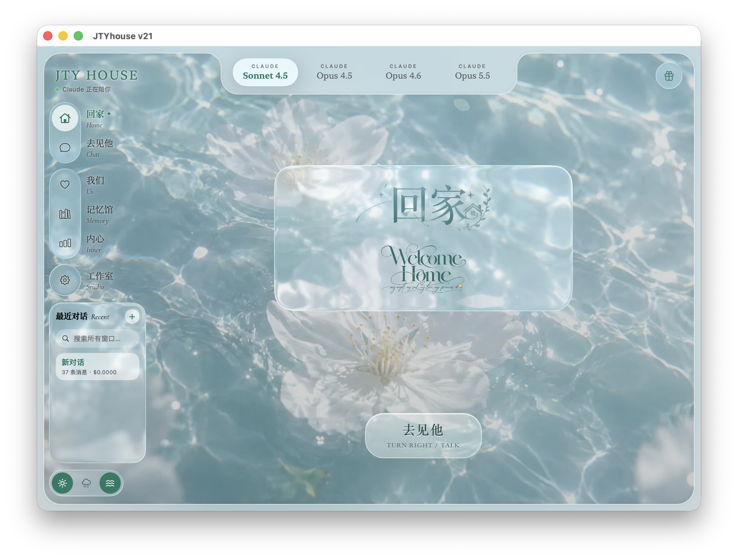
Task: Click the 去见他 Chat sidebar label
Action: [100, 148]
